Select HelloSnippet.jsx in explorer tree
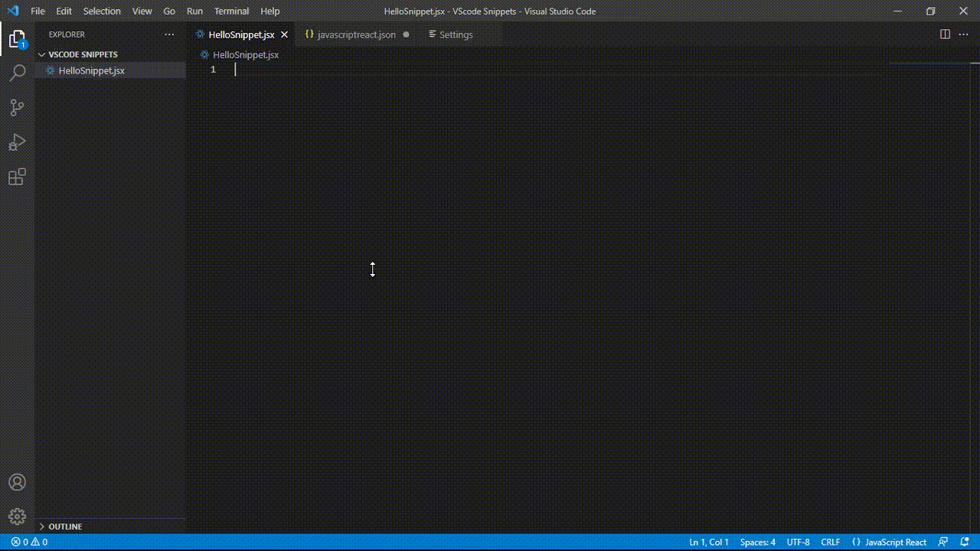This screenshot has width=980, height=551. coord(110,70)
